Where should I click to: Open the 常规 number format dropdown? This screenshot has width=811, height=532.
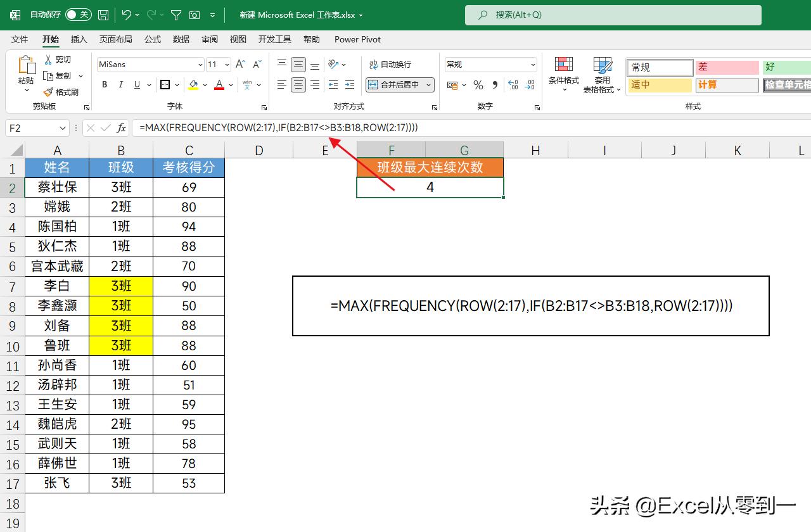pyautogui.click(x=532, y=64)
